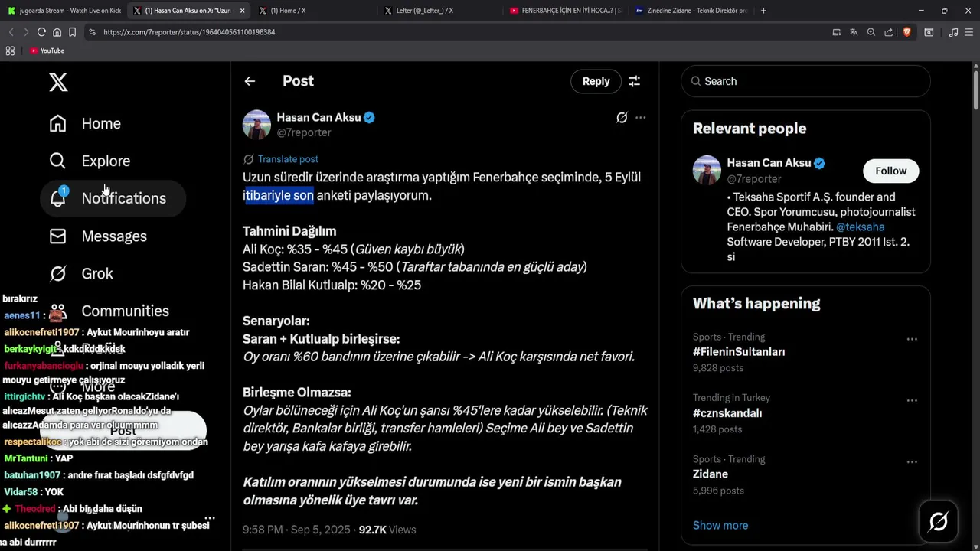Open the browser hamburger menu
The width and height of the screenshot is (980, 551).
969,32
